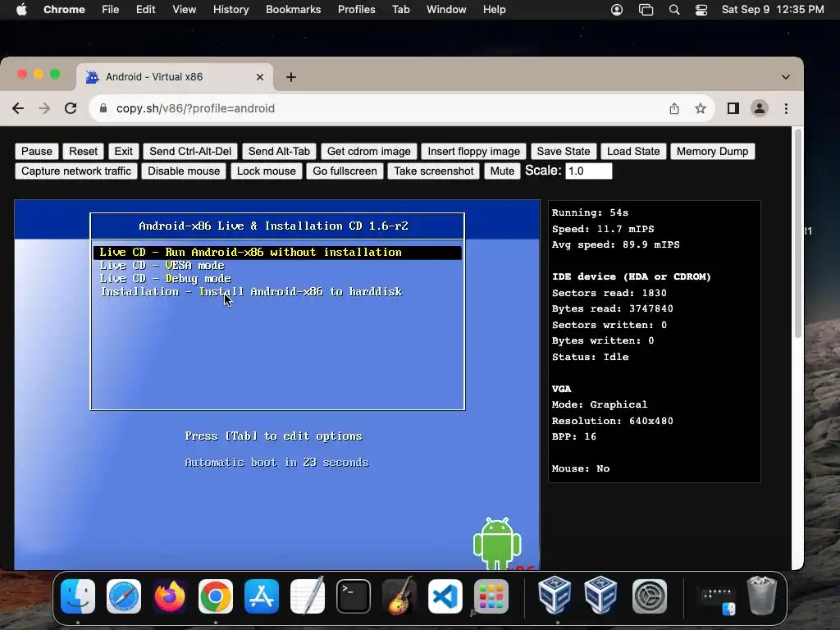Open the Window menu

coord(446,10)
